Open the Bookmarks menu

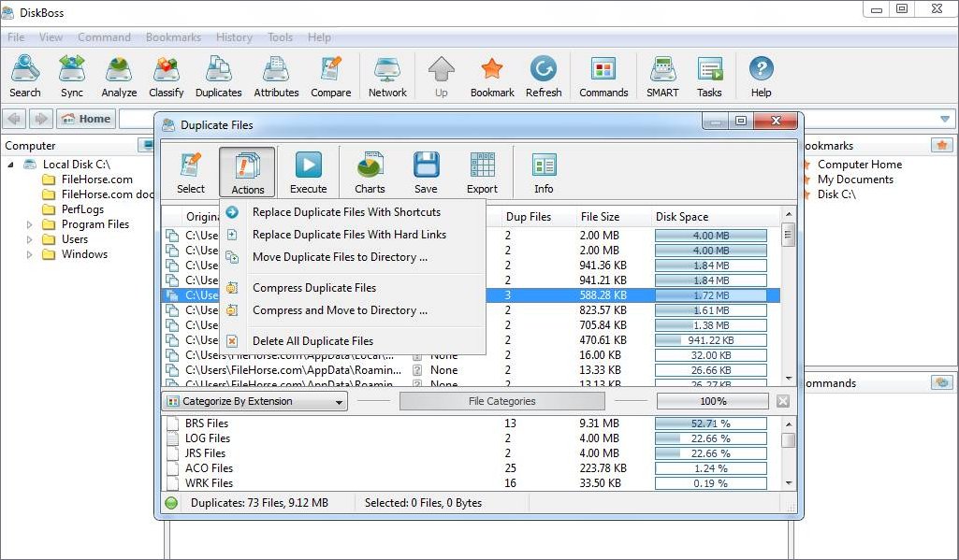pyautogui.click(x=173, y=37)
